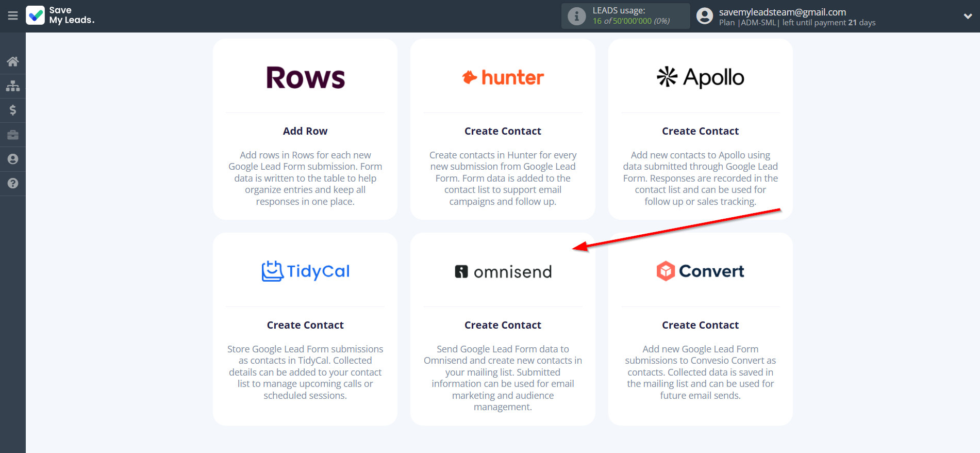Open the connections sitemap icon
The image size is (980, 453).
coord(13,86)
